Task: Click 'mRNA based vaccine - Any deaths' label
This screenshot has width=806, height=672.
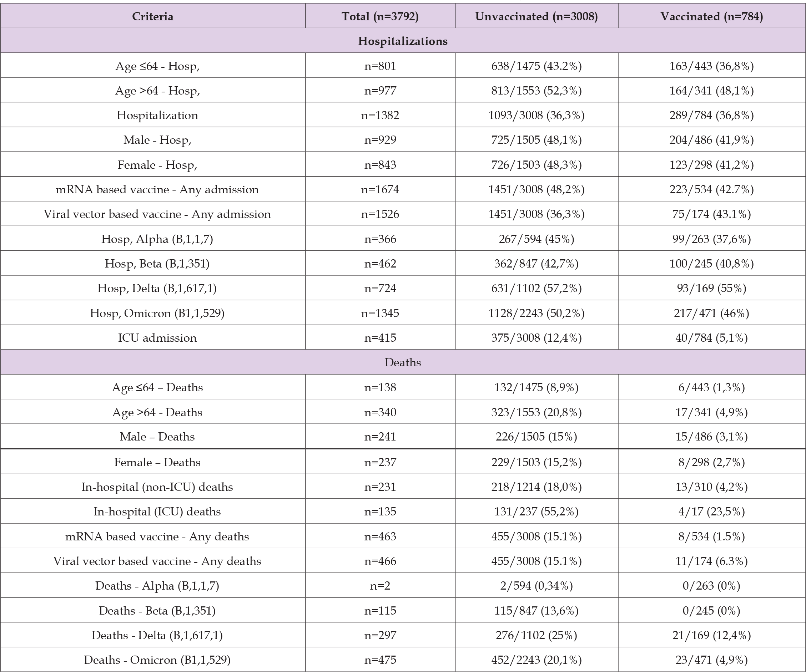Action: pyautogui.click(x=157, y=536)
